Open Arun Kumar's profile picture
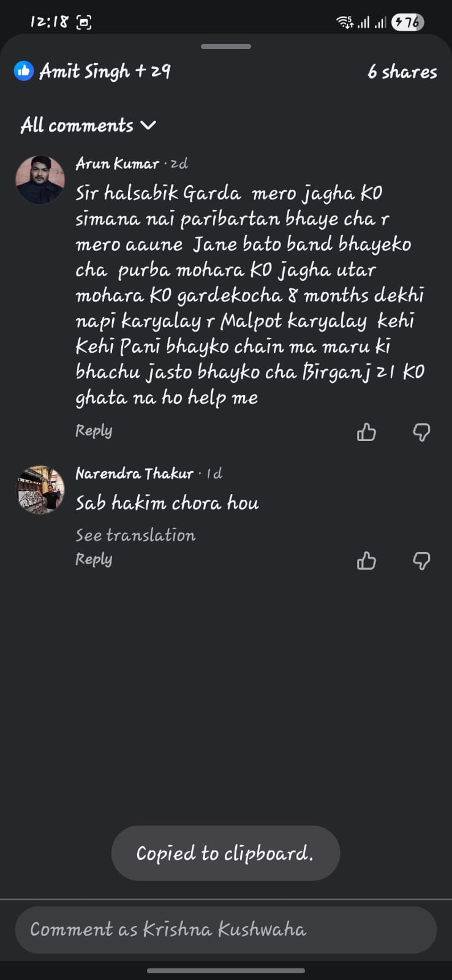The width and height of the screenshot is (452, 980). [40, 179]
